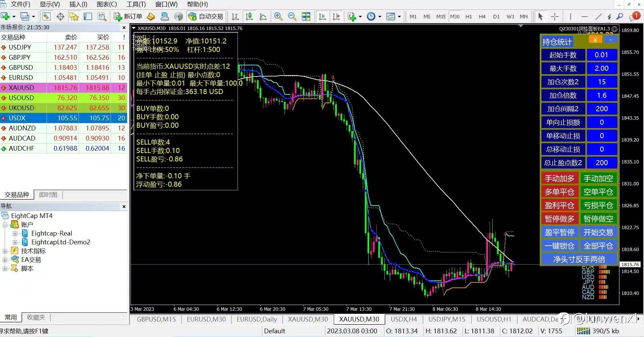Click the Periods clock icon

coord(371,16)
